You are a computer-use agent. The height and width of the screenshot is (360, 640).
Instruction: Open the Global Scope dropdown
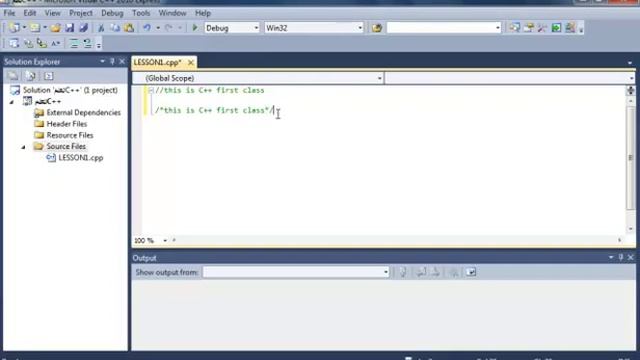[379, 78]
